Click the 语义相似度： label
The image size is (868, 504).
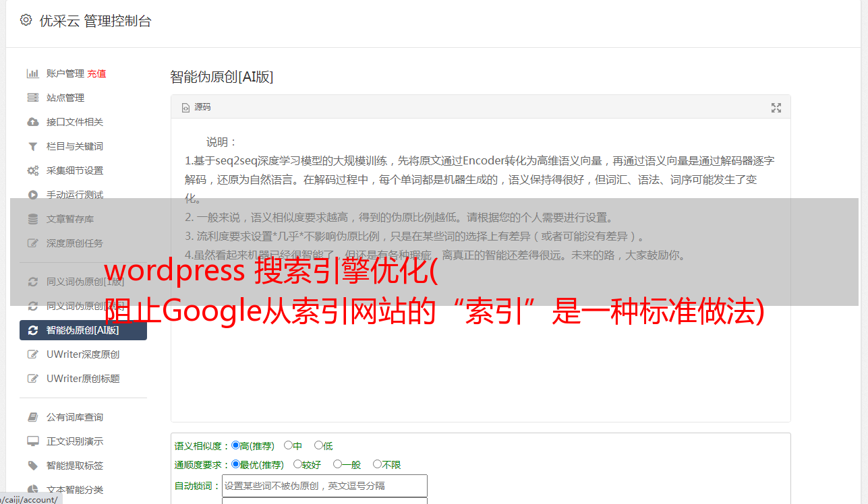click(202, 446)
